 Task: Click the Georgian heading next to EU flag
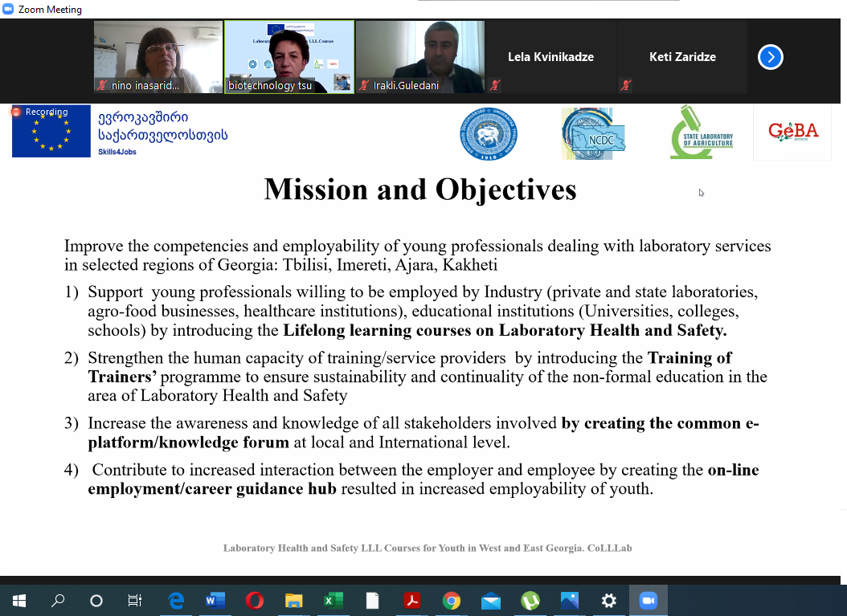coord(162,126)
